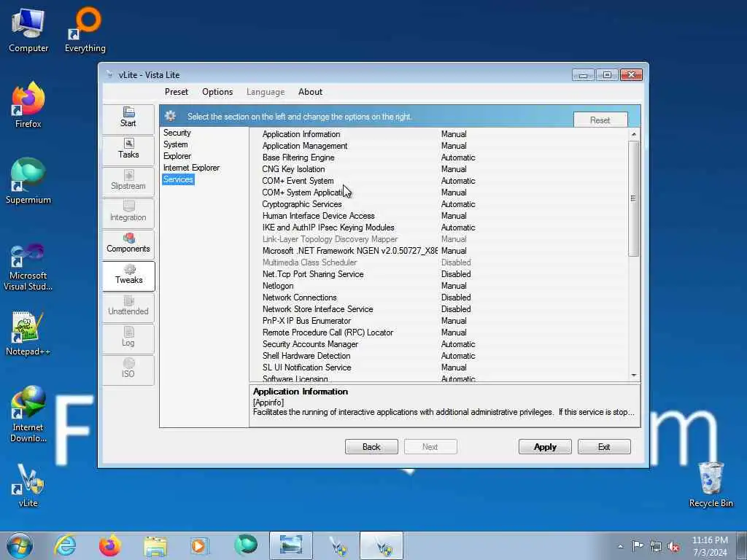This screenshot has width=747, height=560.
Task: Open the Options menu
Action: click(x=217, y=92)
